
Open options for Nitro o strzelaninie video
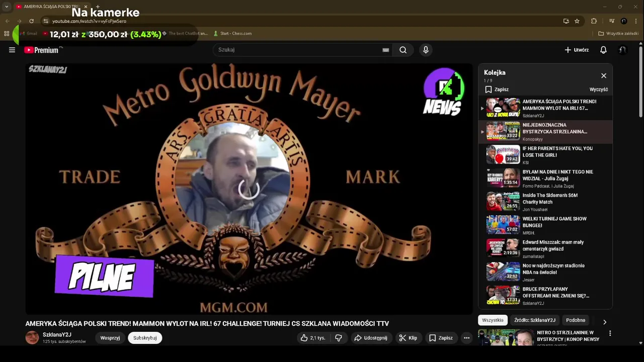point(610,333)
